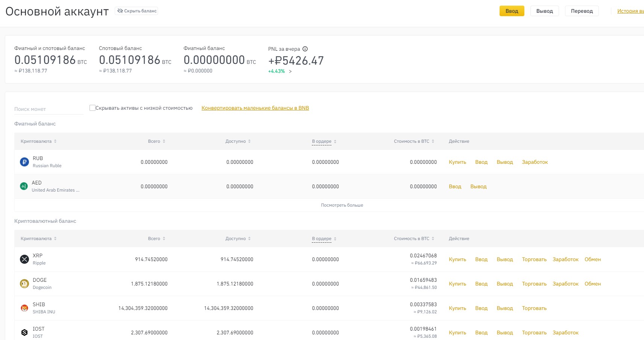Click the info icon next to PNL за вчера
644x340 pixels.
point(305,49)
